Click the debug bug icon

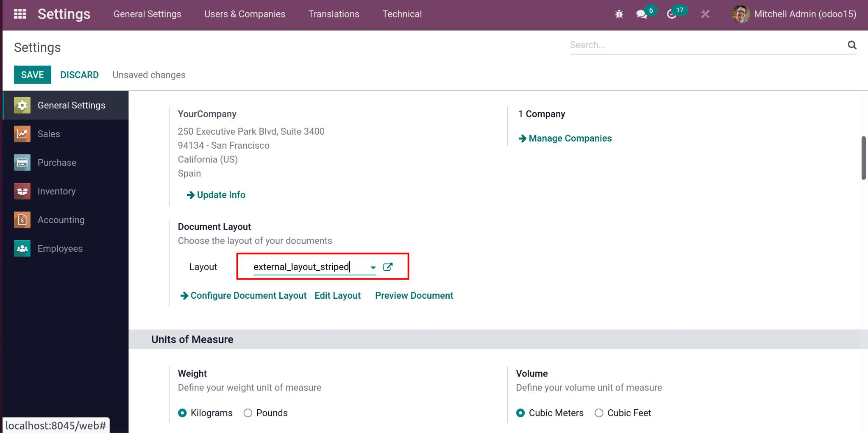619,14
